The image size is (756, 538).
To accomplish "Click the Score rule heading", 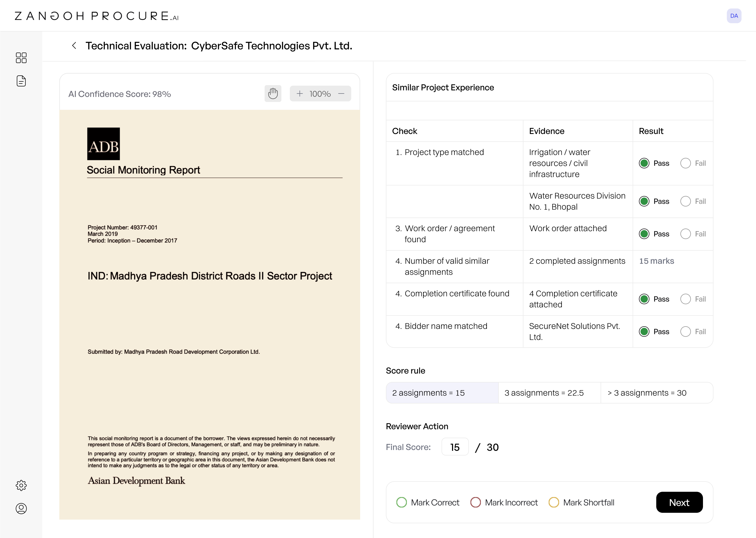I will pyautogui.click(x=406, y=371).
